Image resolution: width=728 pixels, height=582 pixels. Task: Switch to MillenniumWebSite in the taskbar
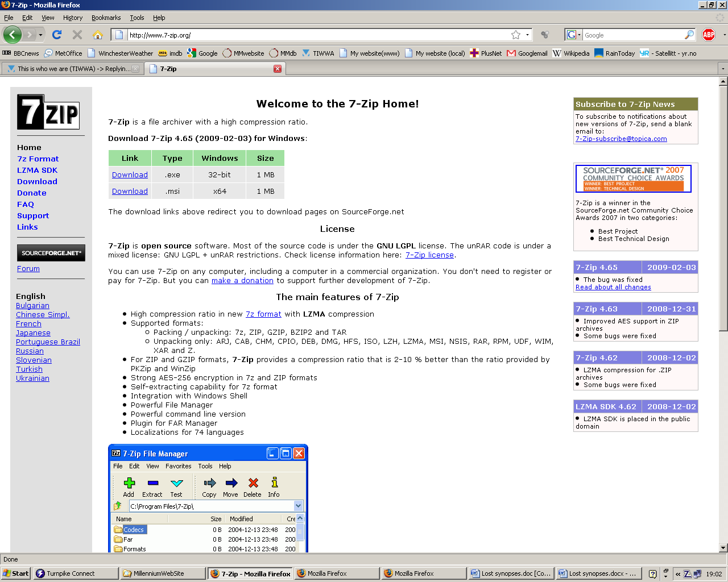coord(163,573)
